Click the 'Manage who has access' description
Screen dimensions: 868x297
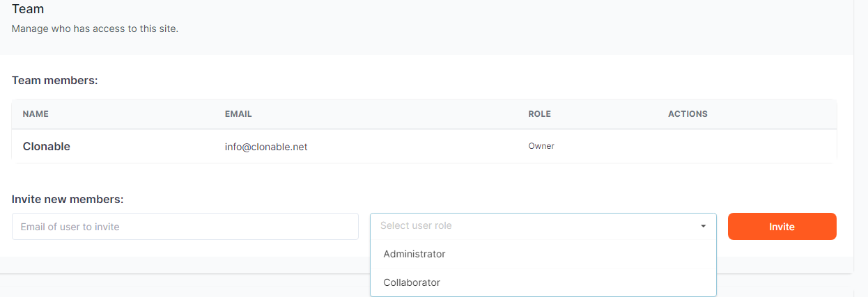[x=95, y=29]
